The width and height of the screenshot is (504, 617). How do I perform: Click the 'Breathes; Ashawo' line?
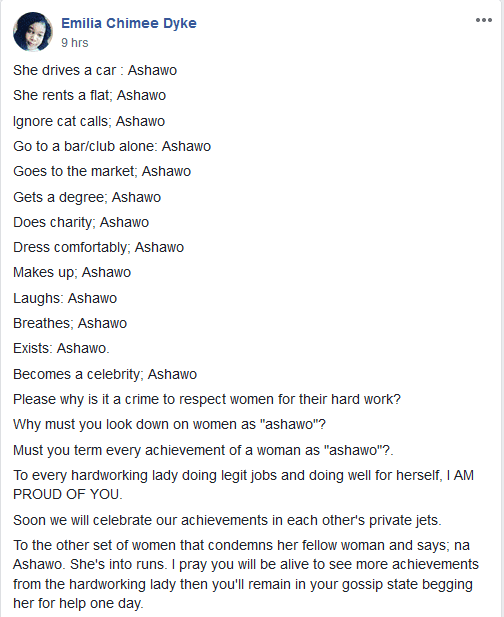click(70, 323)
